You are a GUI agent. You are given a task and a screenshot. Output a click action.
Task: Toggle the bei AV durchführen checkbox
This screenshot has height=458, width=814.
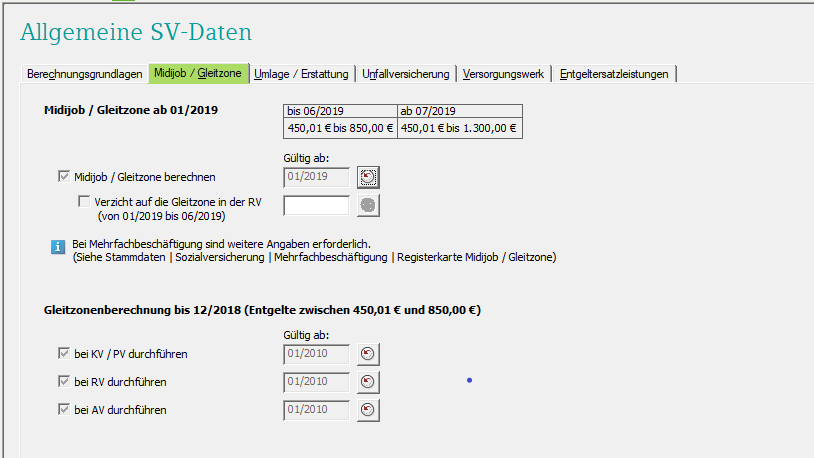65,410
